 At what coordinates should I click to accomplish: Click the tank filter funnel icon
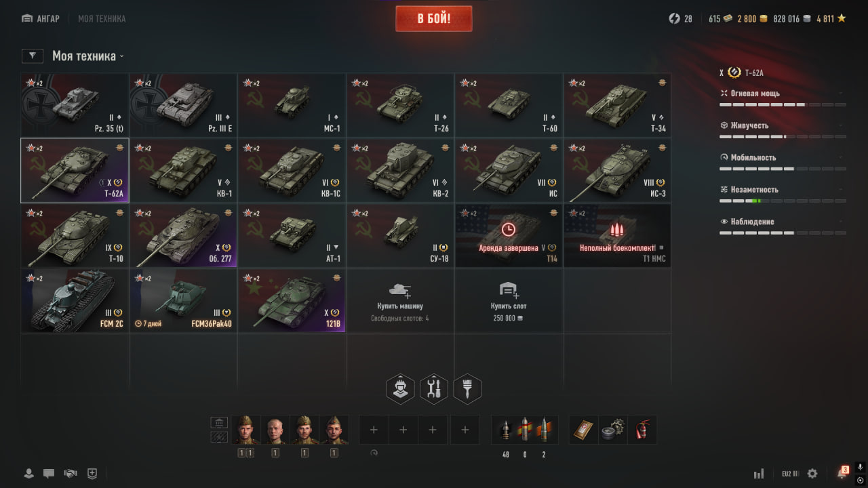click(33, 56)
